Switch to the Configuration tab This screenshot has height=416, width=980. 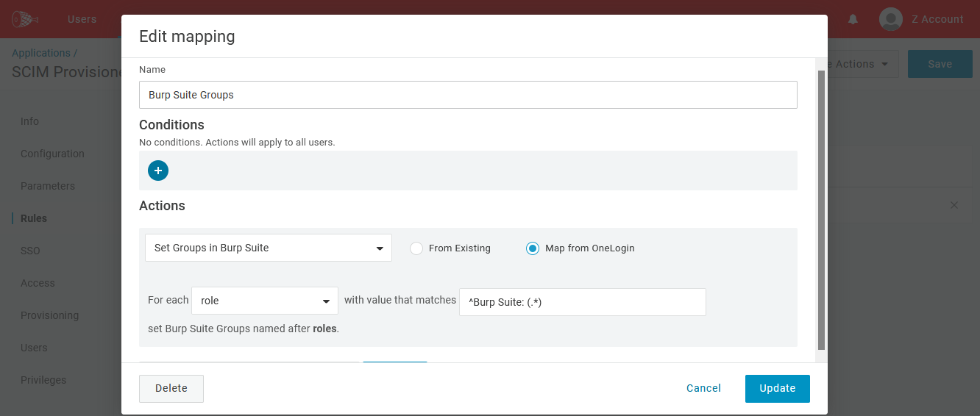tap(52, 154)
